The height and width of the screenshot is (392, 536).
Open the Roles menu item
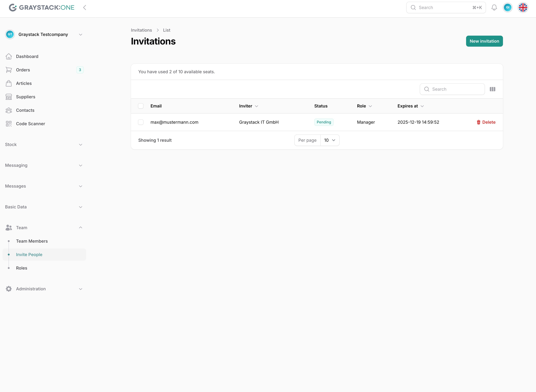(x=22, y=268)
